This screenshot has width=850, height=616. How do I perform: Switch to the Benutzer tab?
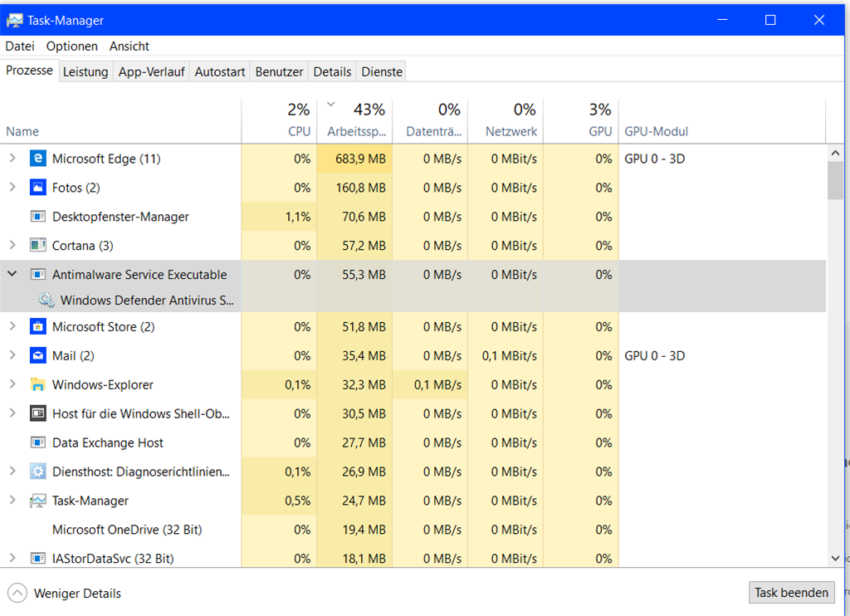pos(279,71)
